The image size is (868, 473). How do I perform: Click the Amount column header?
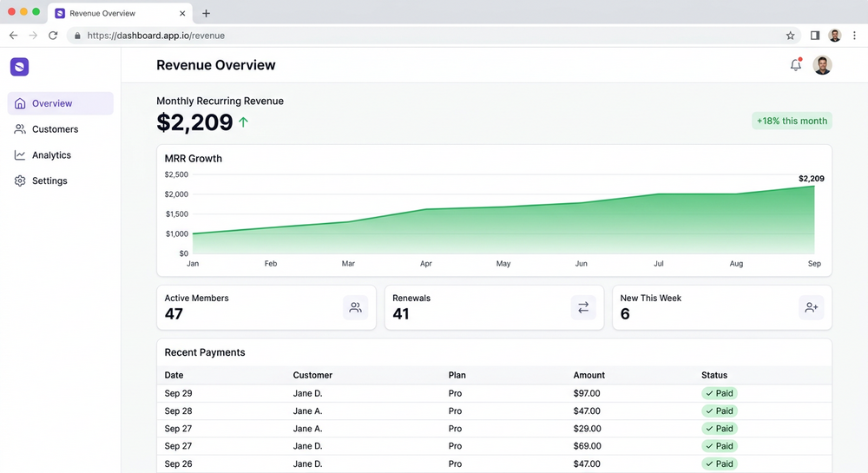[589, 375]
